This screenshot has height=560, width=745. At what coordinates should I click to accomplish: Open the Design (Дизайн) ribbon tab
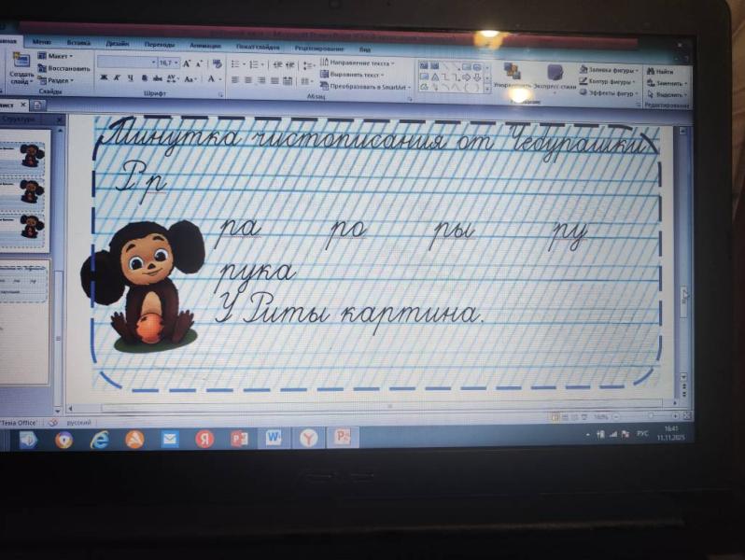[x=118, y=43]
